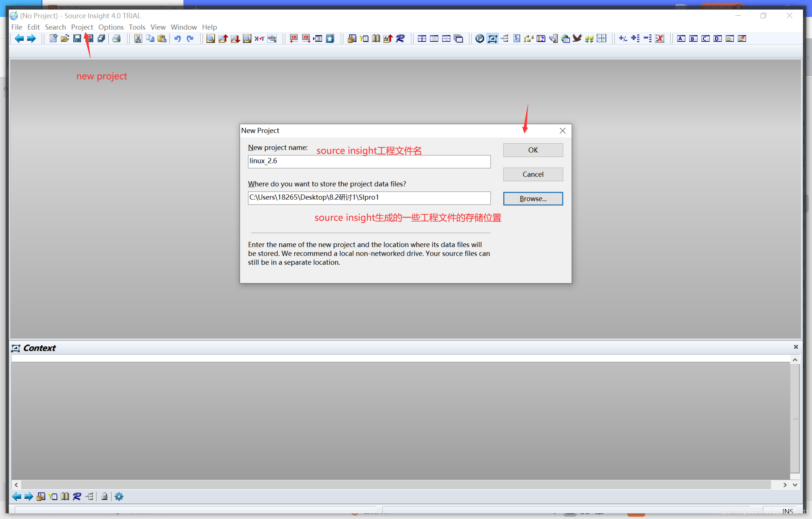Click the Open File folder icon
The image size is (812, 519).
(65, 38)
